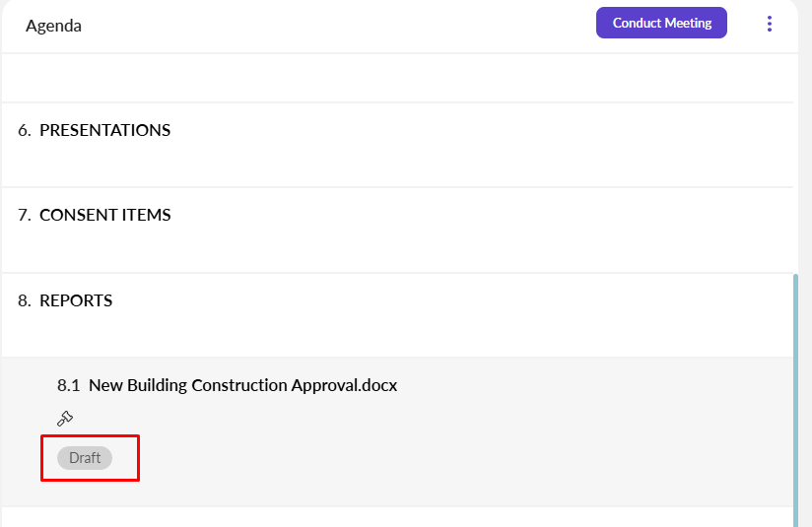Click the Draft status badge
This screenshot has width=812, height=527.
[x=85, y=458]
